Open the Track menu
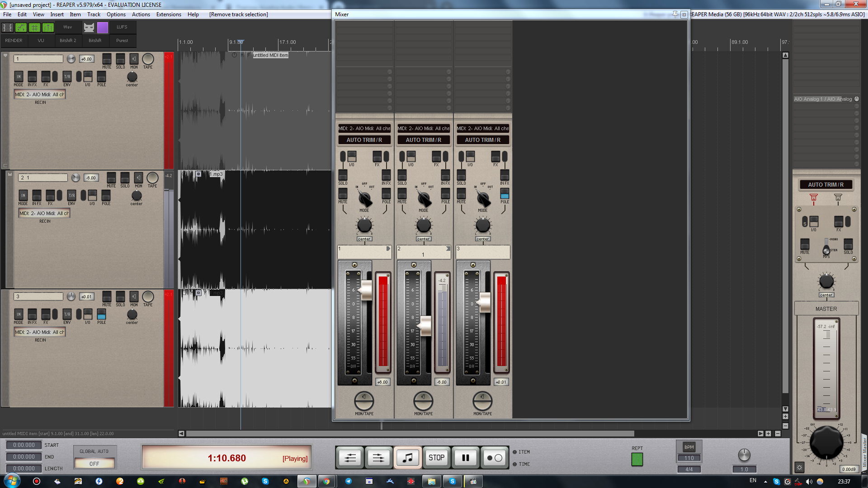Screen dimensions: 868x488 (x=94, y=14)
